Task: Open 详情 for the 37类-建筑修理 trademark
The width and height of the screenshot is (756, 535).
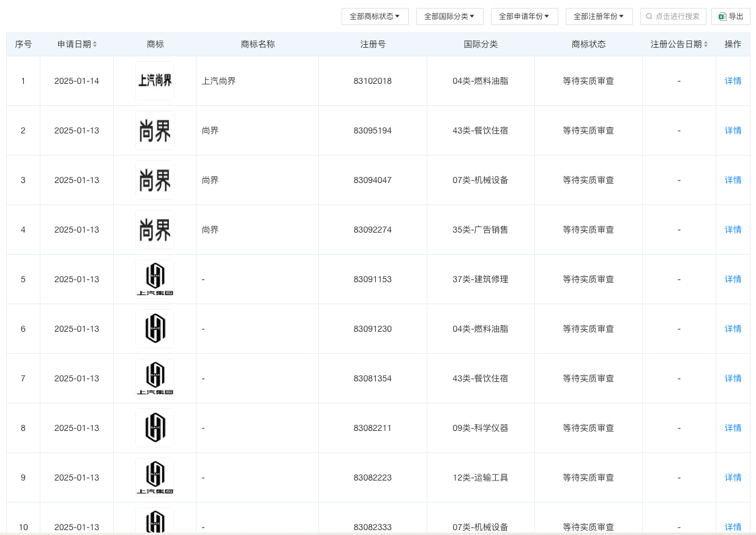Action: pos(733,279)
